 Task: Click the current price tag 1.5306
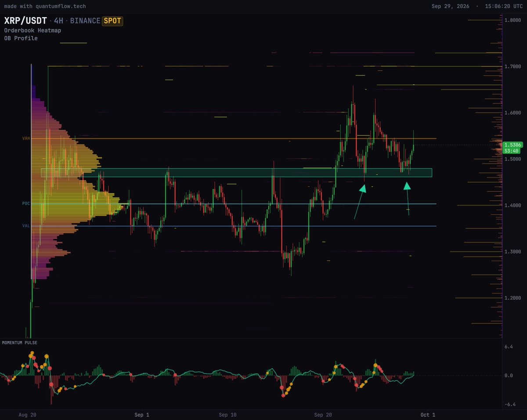click(x=513, y=145)
